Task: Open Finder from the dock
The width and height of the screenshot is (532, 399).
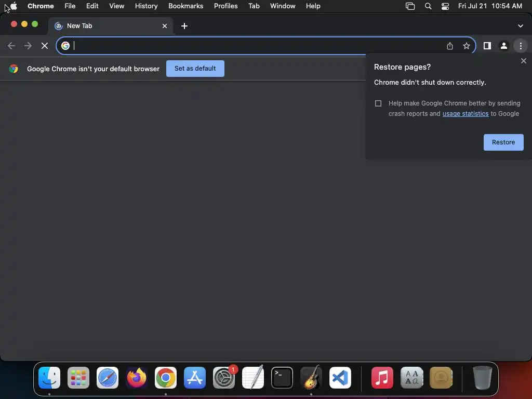Action: 49,378
